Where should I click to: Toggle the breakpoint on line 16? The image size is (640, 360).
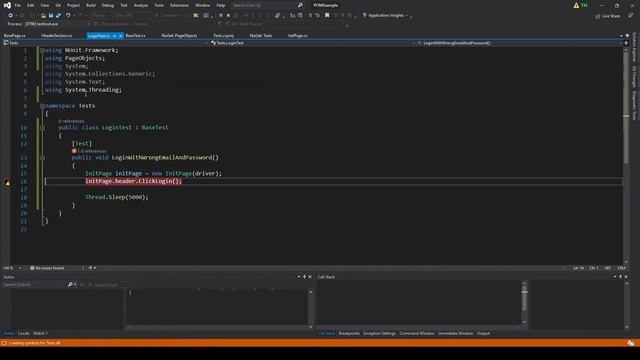tap(7, 182)
